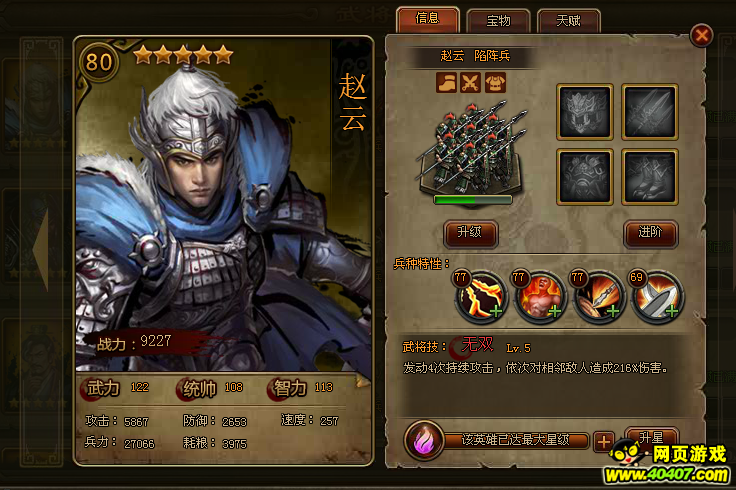Screen dimensions: 736x490
Task: Click the 升星 star-up button
Action: (652, 437)
